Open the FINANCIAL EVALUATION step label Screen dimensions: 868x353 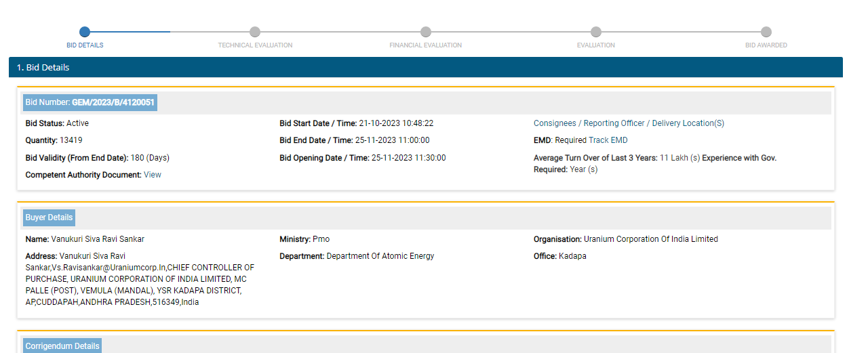click(x=426, y=45)
